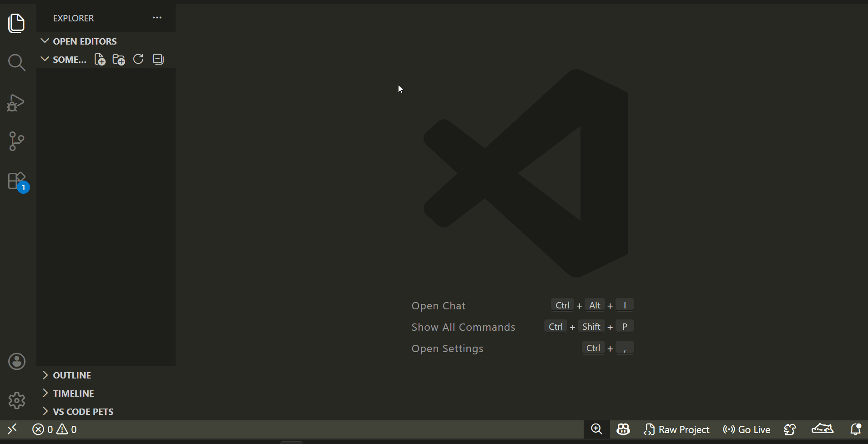Click the New Folder icon
The height and width of the screenshot is (444, 868).
point(119,60)
